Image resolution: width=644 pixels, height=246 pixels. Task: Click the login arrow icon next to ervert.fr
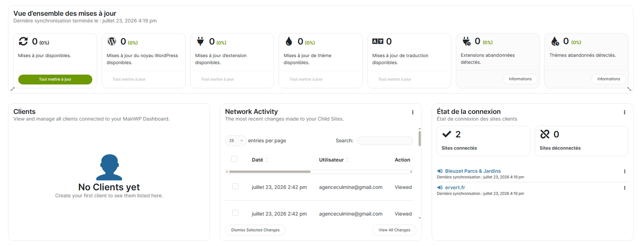tap(440, 187)
